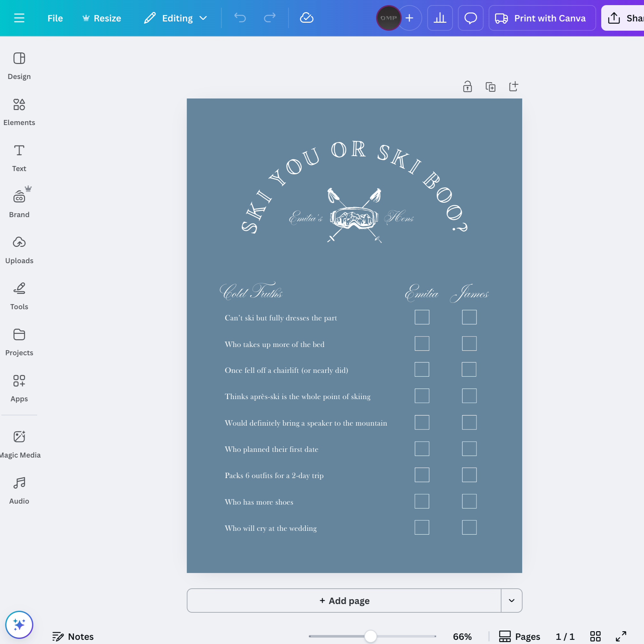
Task: Check Emilia box for chairlift question
Action: [x=422, y=369]
